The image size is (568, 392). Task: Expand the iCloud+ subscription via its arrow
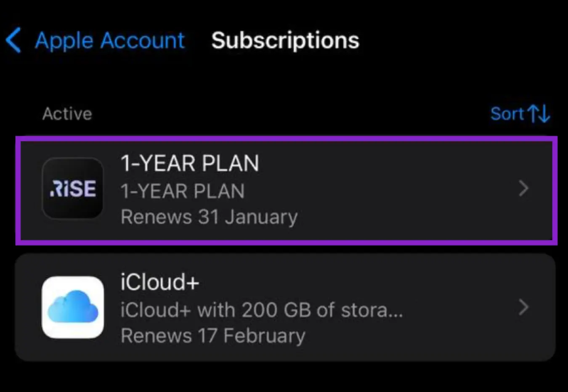(x=524, y=307)
